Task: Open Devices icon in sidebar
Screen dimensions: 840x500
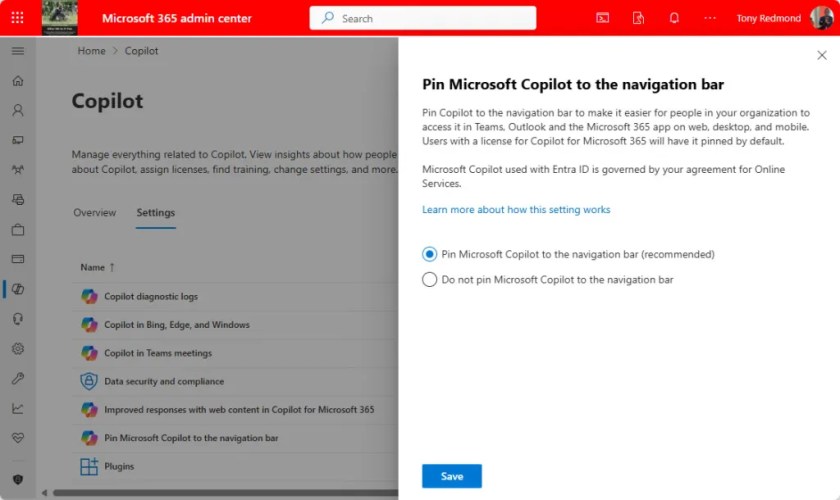Action: coord(18,140)
